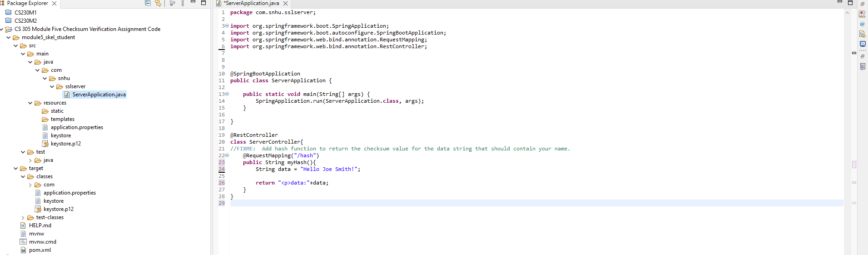Click the "@RestController" annotation in the code
Image resolution: width=868 pixels, height=255 pixels.
[x=254, y=135]
